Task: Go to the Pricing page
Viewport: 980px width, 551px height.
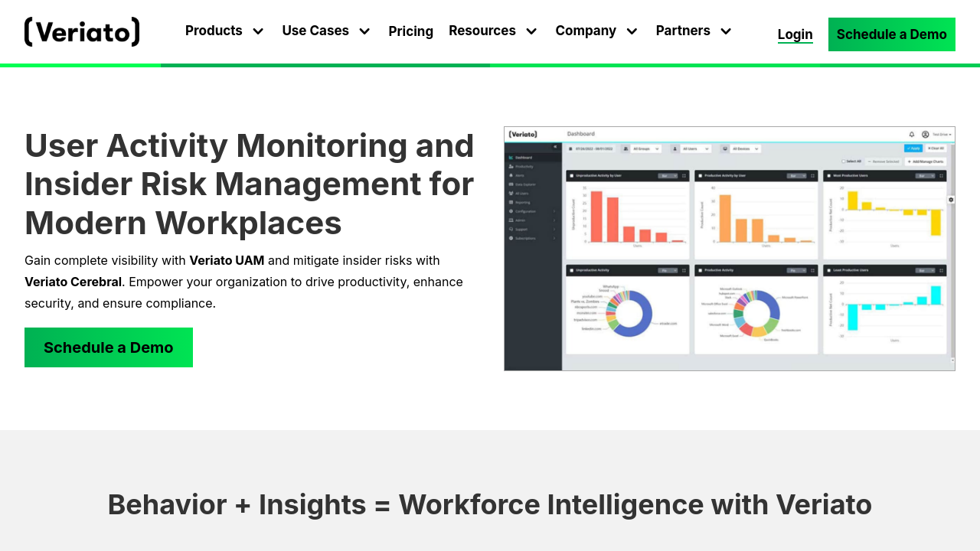Action: (410, 31)
